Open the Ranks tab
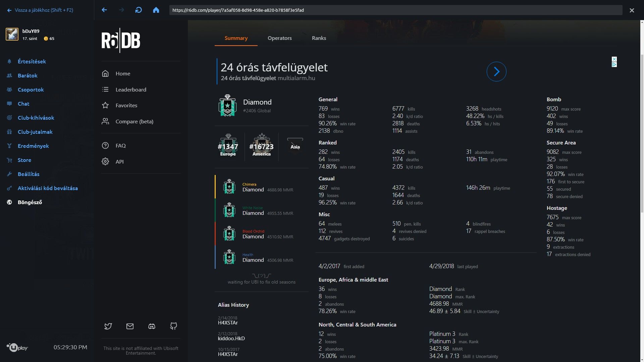644x362 pixels. point(319,38)
